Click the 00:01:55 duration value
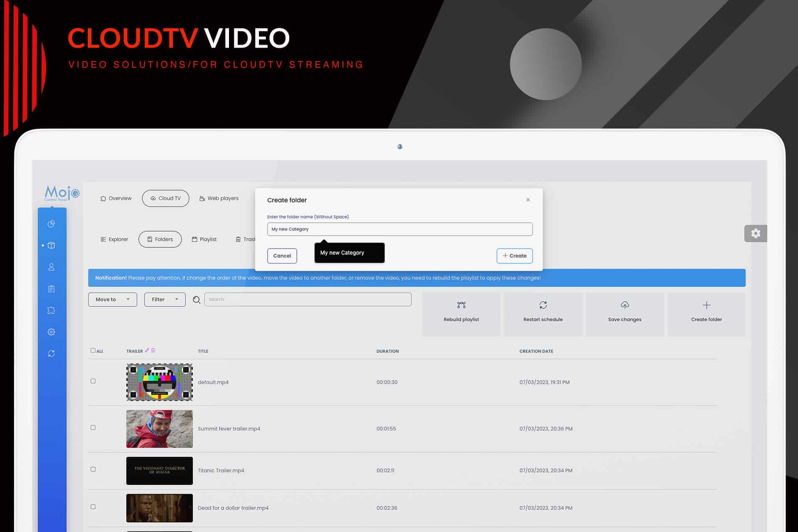This screenshot has height=532, width=798. point(386,429)
